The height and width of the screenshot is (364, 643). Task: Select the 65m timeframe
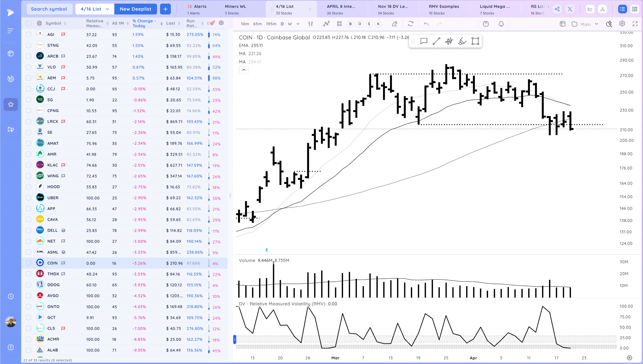click(x=257, y=24)
